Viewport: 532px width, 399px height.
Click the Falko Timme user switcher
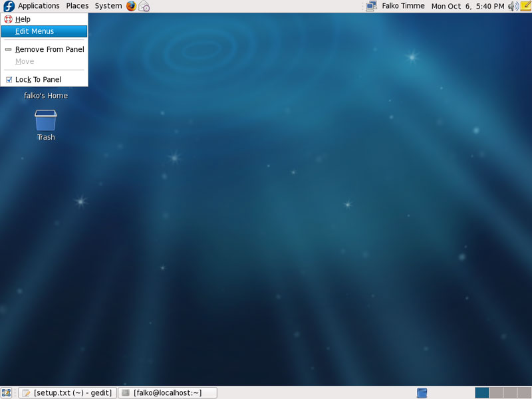(x=403, y=6)
